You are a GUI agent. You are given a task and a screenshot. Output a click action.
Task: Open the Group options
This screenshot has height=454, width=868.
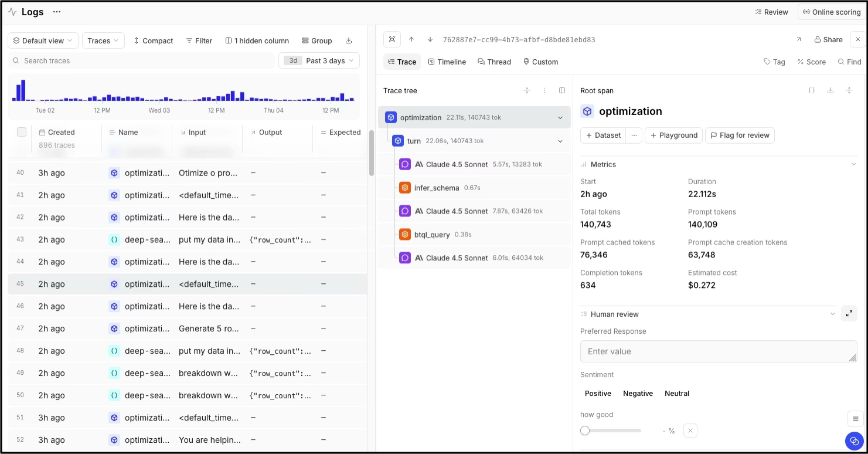(x=317, y=40)
